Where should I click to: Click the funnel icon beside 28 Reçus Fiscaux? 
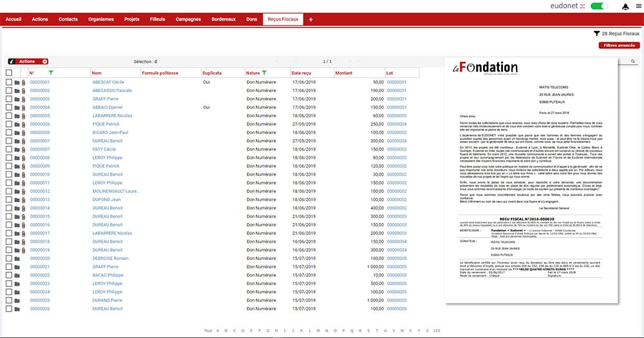pos(596,33)
